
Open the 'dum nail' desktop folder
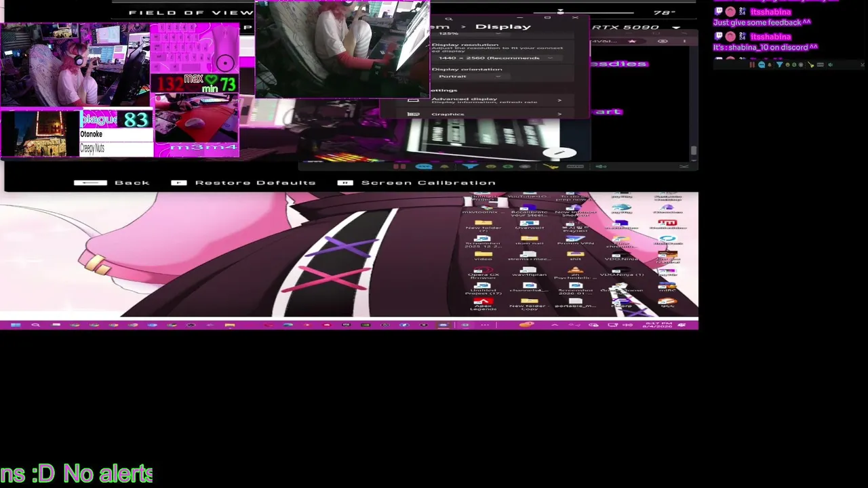(x=530, y=242)
